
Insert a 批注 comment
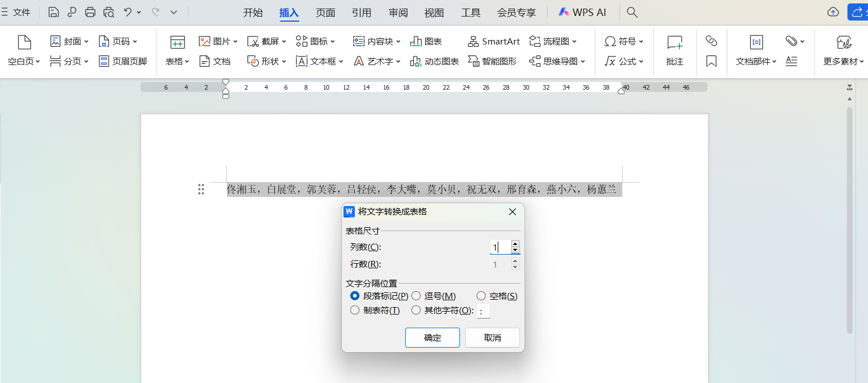pyautogui.click(x=674, y=51)
